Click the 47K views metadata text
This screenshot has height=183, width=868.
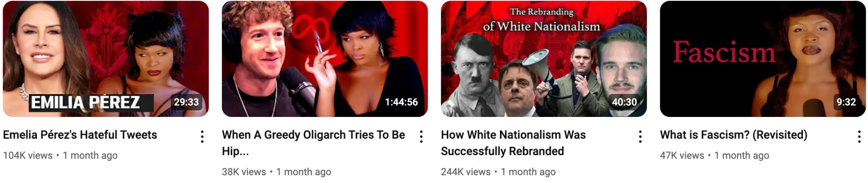682,156
